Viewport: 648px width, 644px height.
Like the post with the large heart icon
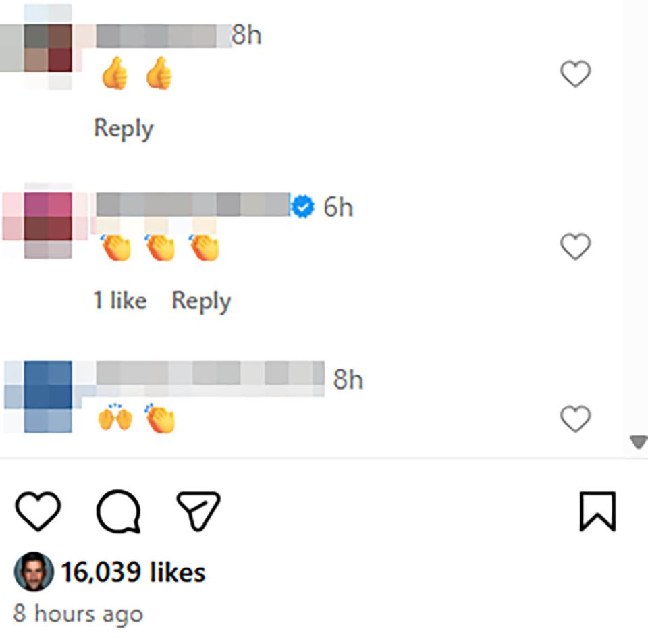coord(38,511)
